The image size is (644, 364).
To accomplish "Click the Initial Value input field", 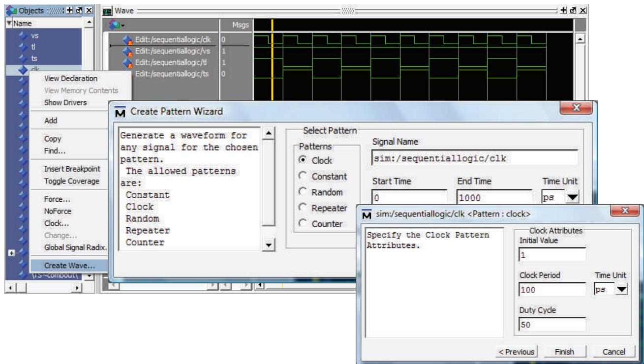I will click(552, 254).
